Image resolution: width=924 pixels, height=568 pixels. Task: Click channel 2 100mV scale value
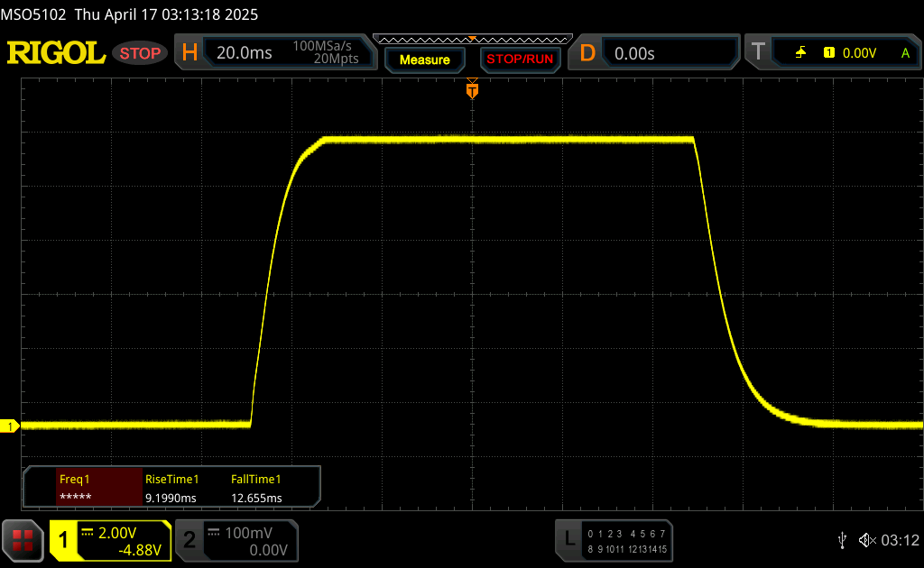(248, 533)
